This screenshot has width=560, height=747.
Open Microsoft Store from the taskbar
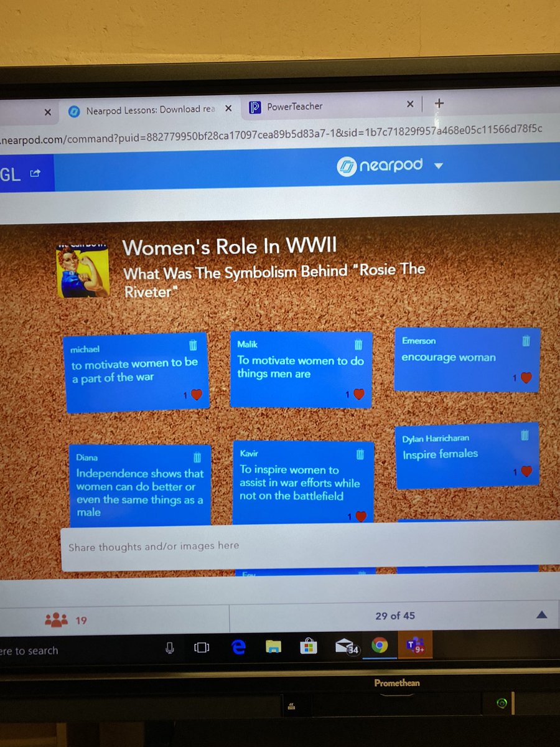pyautogui.click(x=309, y=647)
